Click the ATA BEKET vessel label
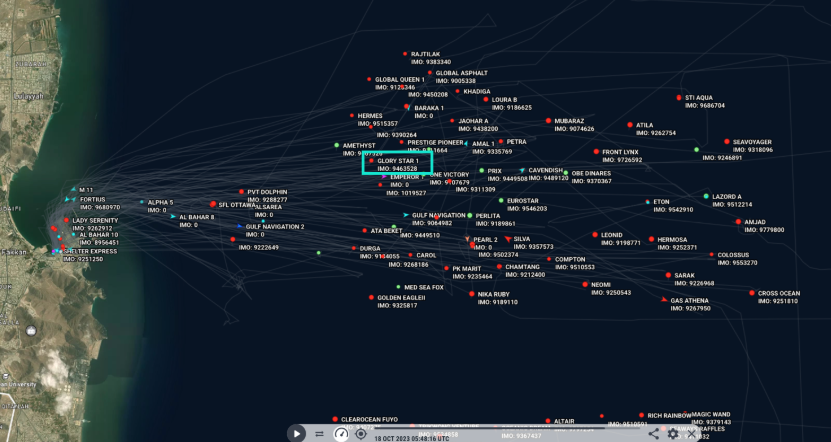This screenshot has height=442, width=831. tap(386, 231)
